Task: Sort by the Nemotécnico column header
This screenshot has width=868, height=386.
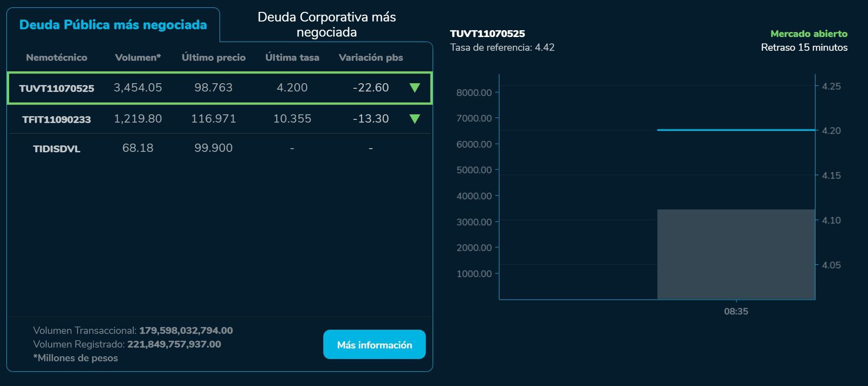Action: [57, 58]
